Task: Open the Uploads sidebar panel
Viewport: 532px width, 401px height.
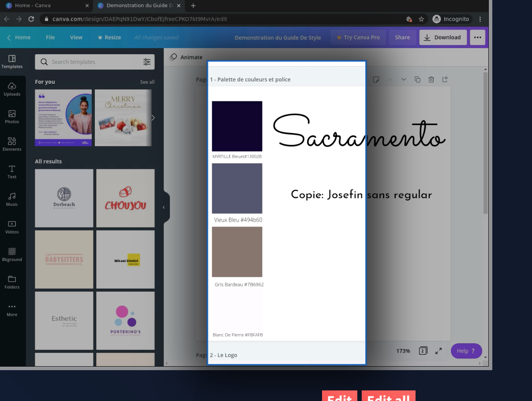Action: click(12, 89)
